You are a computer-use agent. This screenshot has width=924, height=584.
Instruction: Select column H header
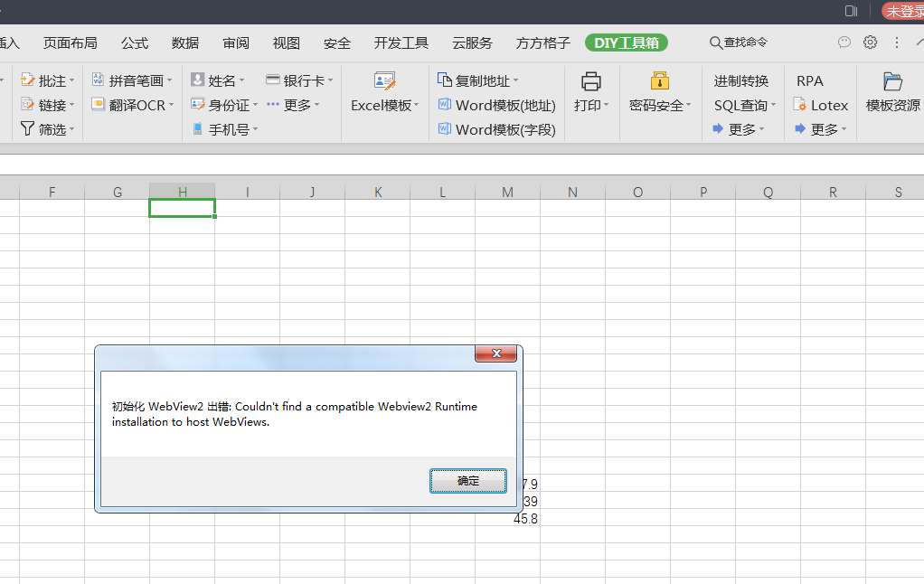(x=182, y=192)
